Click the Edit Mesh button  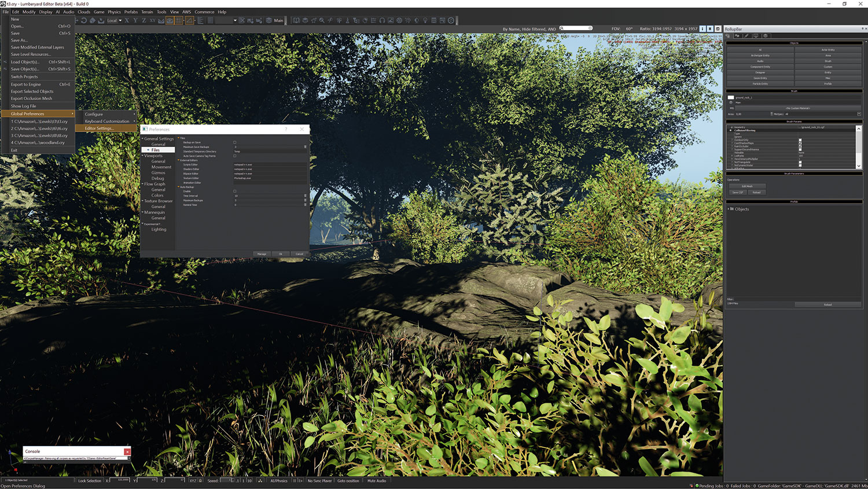coord(747,186)
